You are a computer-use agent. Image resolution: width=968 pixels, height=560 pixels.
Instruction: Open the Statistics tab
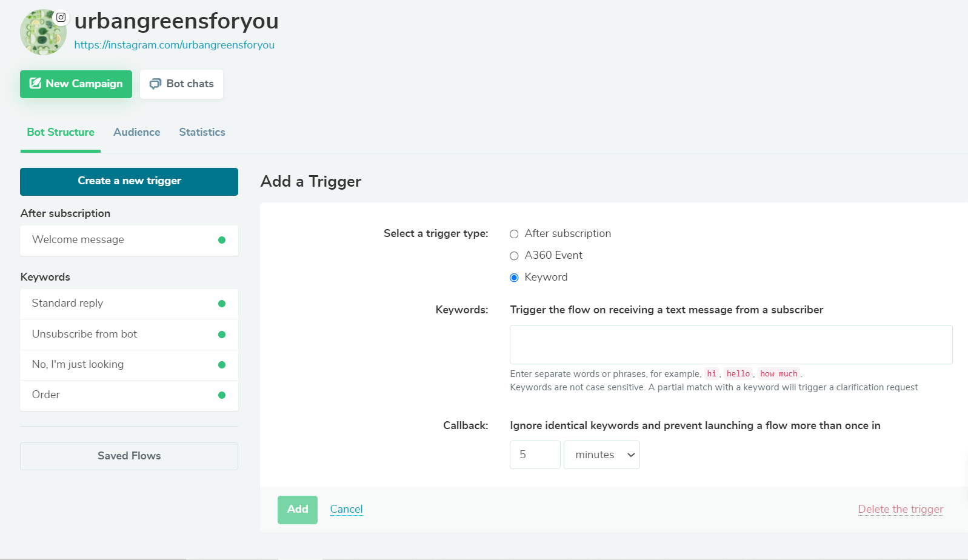point(202,132)
